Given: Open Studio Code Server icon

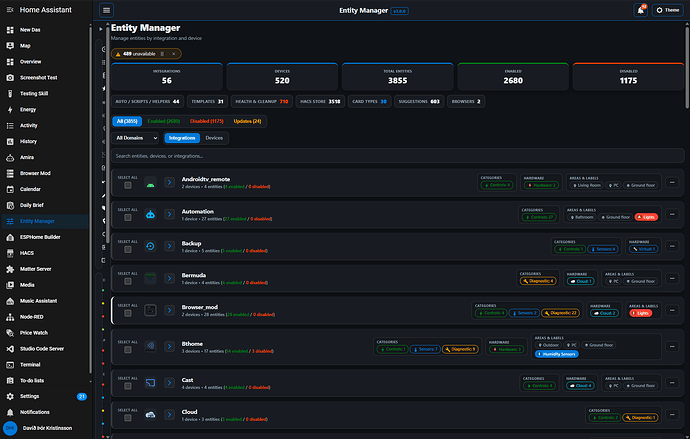Looking at the screenshot, I should coord(10,349).
